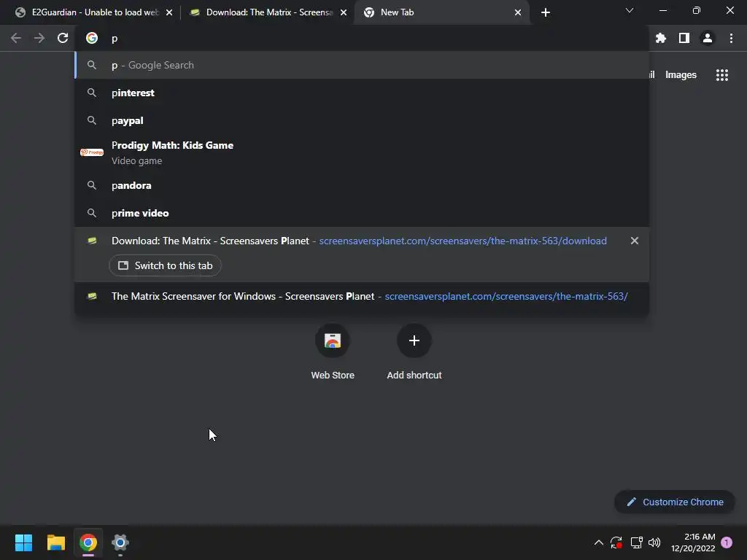Expand the tab search chevron

coord(630,10)
